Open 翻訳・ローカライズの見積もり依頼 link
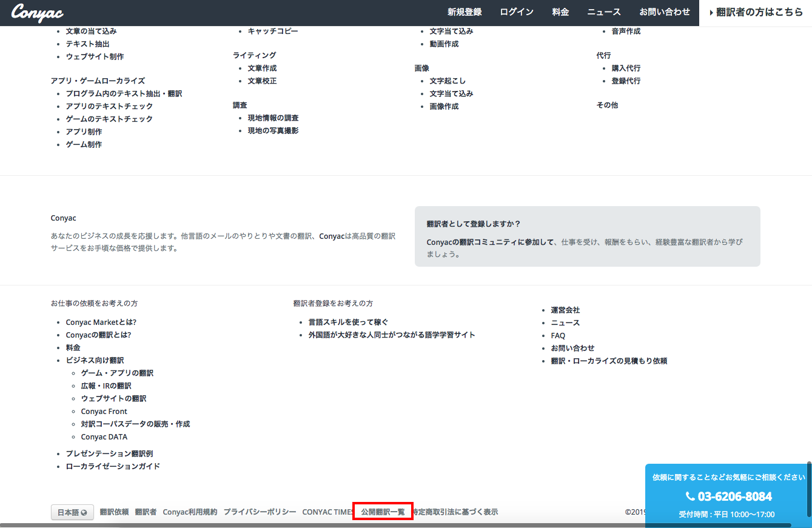The width and height of the screenshot is (812, 528). click(x=609, y=361)
